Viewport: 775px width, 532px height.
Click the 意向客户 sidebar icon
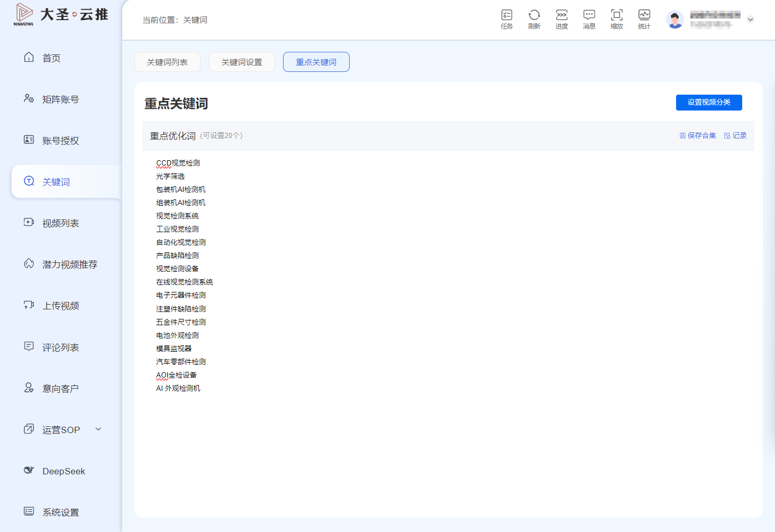click(29, 388)
